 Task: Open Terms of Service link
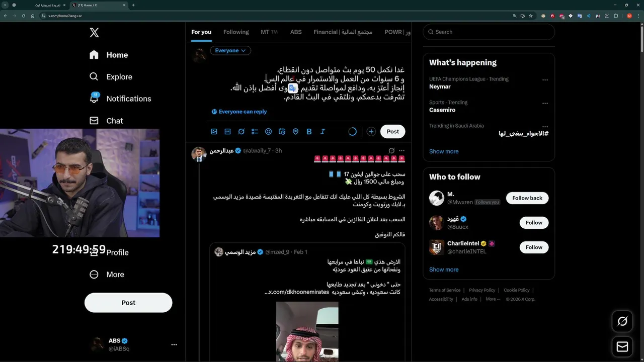point(445,290)
